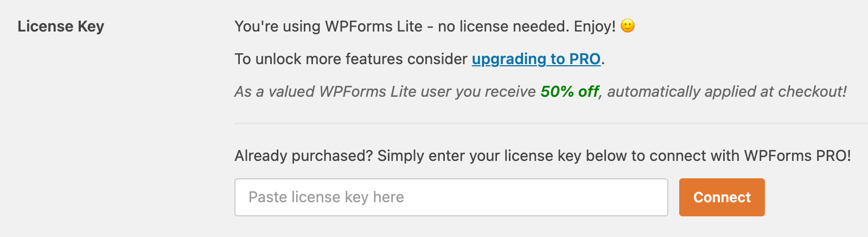
Task: Click "WPForms PRO!" ending the purchase prompt
Action: (797, 156)
